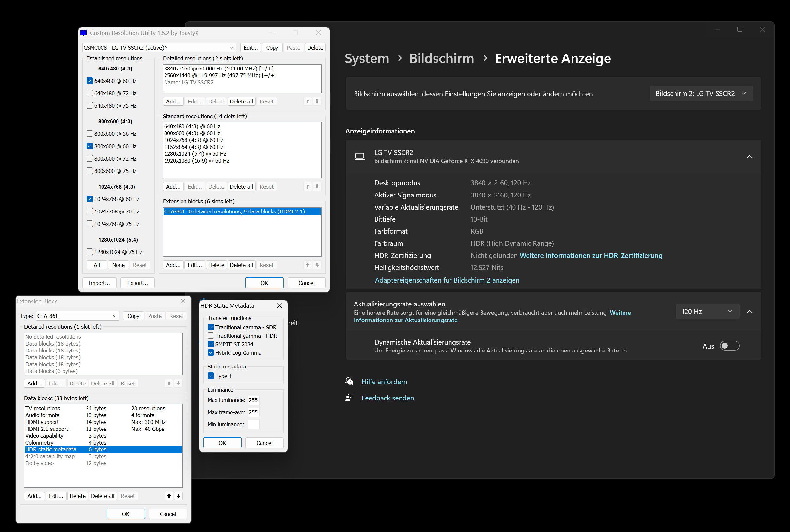790x532 pixels.
Task: Collapse the LG TV SSCR2 info section
Action: coord(749,156)
